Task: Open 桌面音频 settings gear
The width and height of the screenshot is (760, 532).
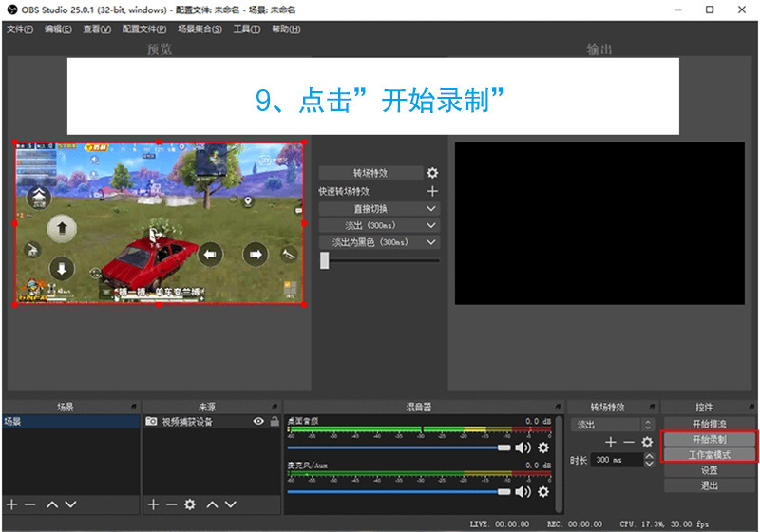Action: point(543,447)
